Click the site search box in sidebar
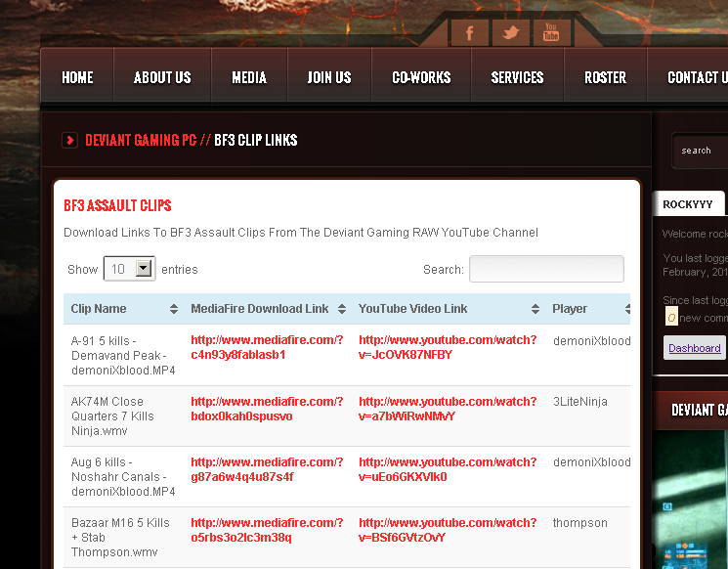 (700, 151)
